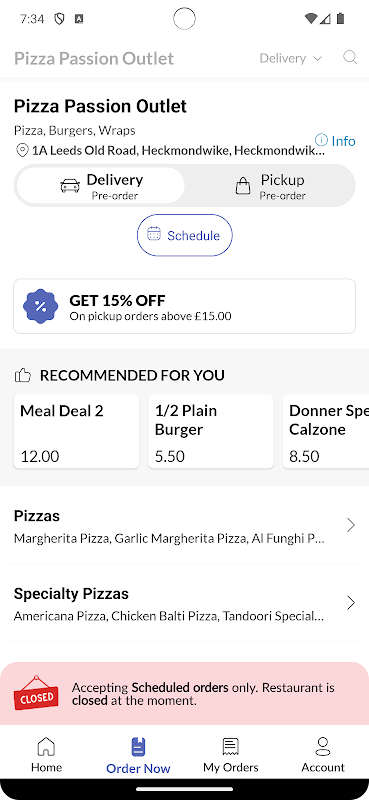Screen dimensions: 369x800
Task: Select the Delivery pre-order option
Action: pos(101,186)
